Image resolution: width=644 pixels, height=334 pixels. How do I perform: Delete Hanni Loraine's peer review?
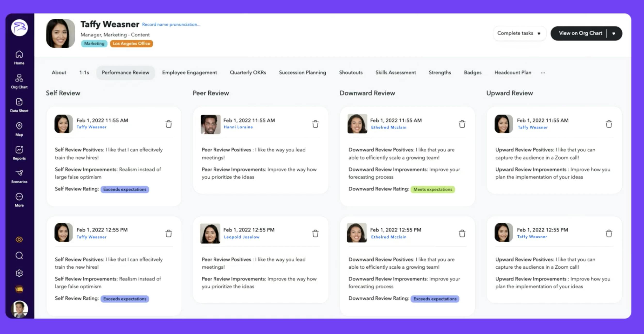tap(315, 124)
